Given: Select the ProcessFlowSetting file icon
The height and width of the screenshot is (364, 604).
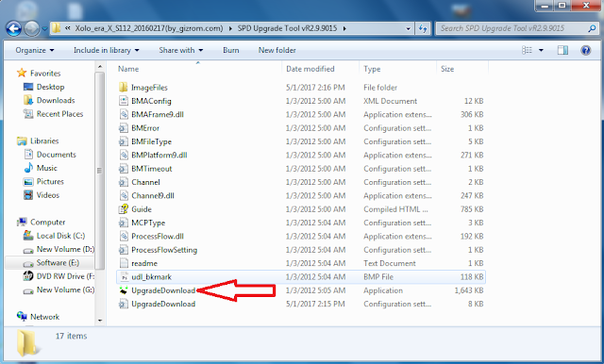Looking at the screenshot, I should 124,250.
